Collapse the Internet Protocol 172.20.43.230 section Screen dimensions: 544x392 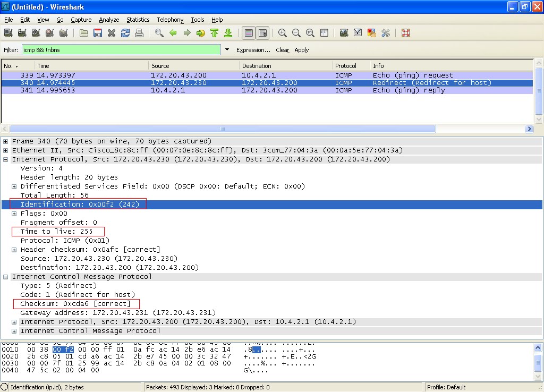(5, 159)
